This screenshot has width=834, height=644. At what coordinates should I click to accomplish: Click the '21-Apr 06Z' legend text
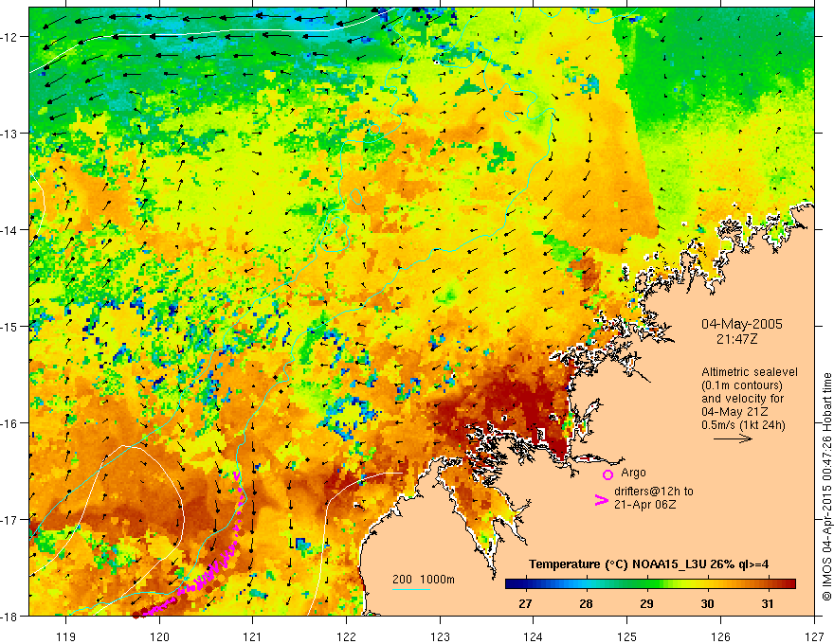(x=644, y=505)
